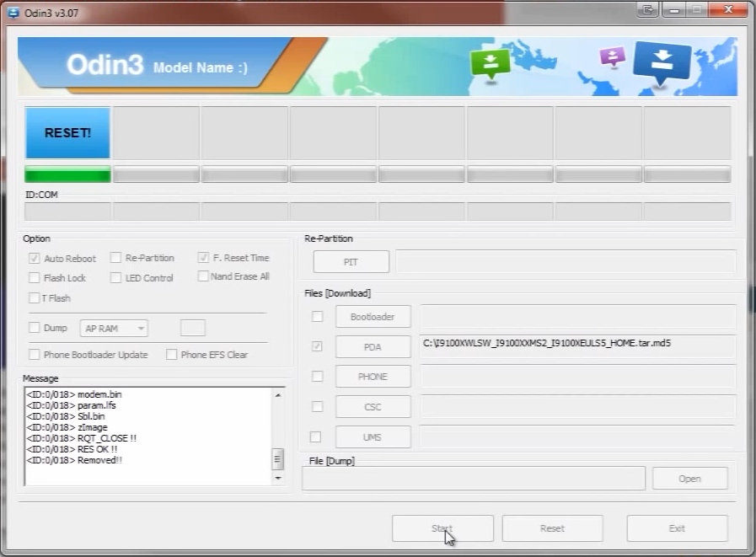The image size is (756, 557).
Task: Tick the CSC file checkbox
Action: (x=317, y=406)
